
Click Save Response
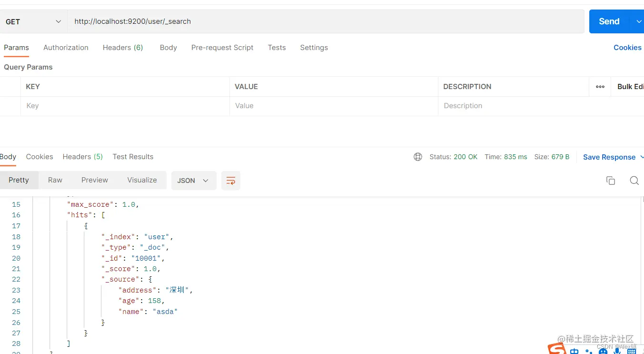pyautogui.click(x=609, y=157)
